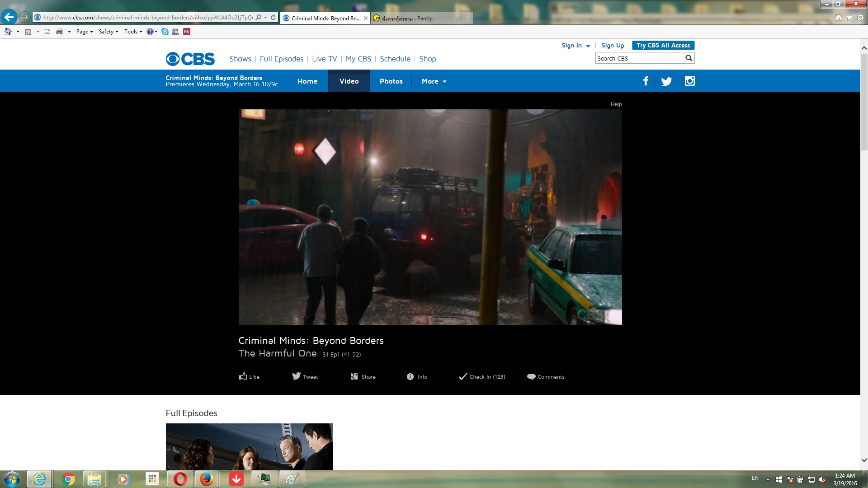Click into the Search CBS field

[640, 58]
